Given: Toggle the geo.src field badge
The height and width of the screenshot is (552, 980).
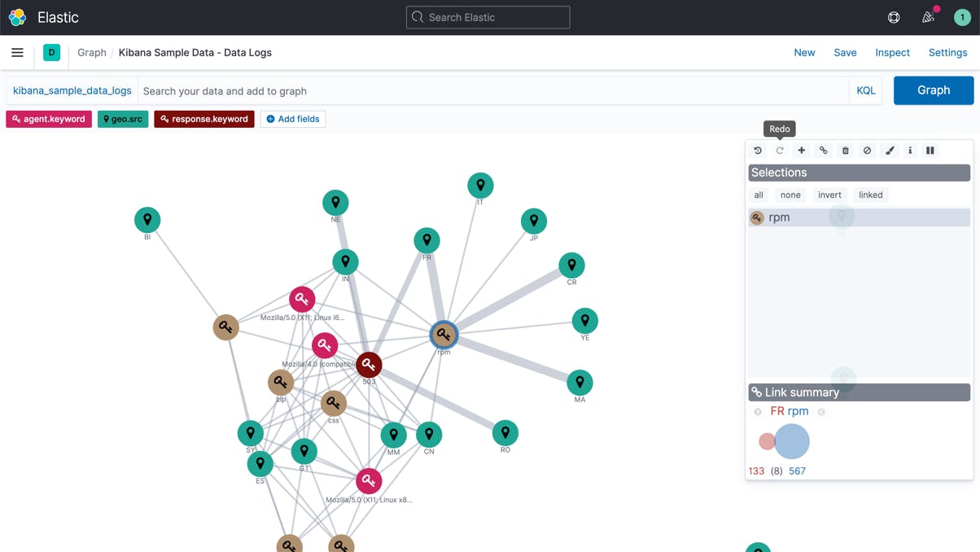Looking at the screenshot, I should tap(123, 119).
